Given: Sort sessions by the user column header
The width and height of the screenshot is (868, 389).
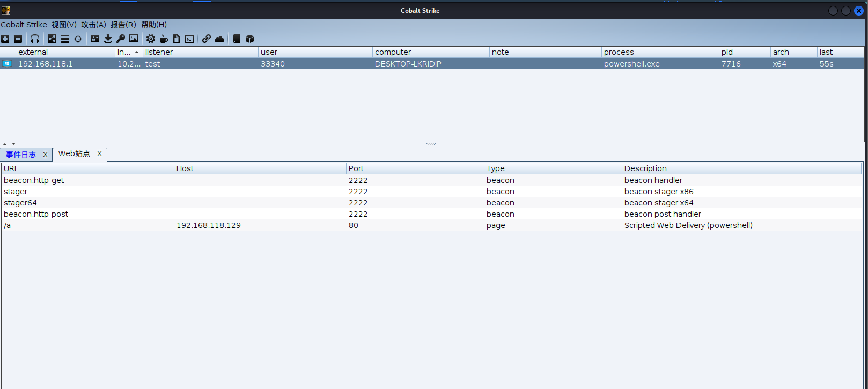Looking at the screenshot, I should [315, 52].
